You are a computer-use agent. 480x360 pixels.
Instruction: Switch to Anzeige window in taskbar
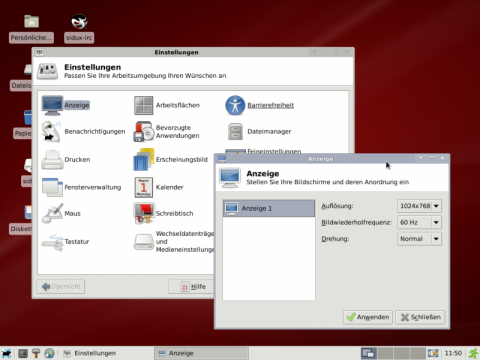click(x=202, y=353)
